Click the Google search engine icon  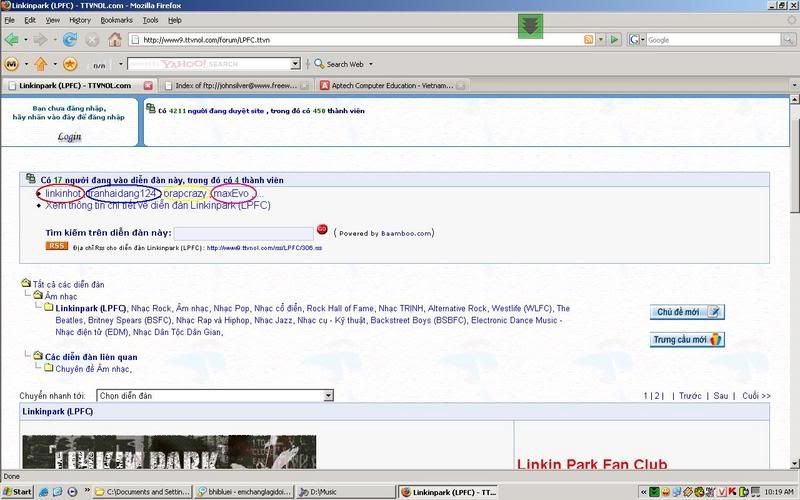point(634,39)
